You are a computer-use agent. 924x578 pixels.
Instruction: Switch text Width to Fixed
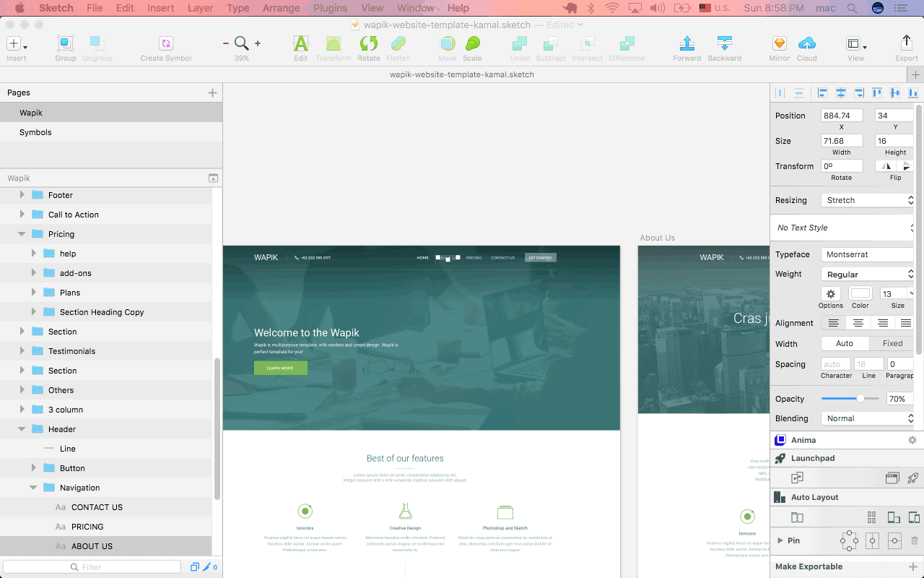892,343
